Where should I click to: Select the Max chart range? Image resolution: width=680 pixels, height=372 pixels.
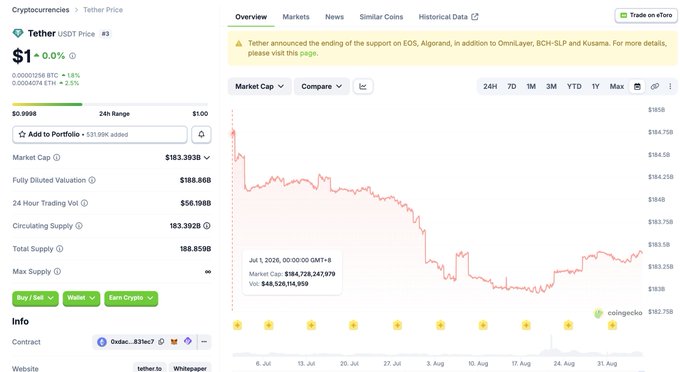pyautogui.click(x=617, y=86)
